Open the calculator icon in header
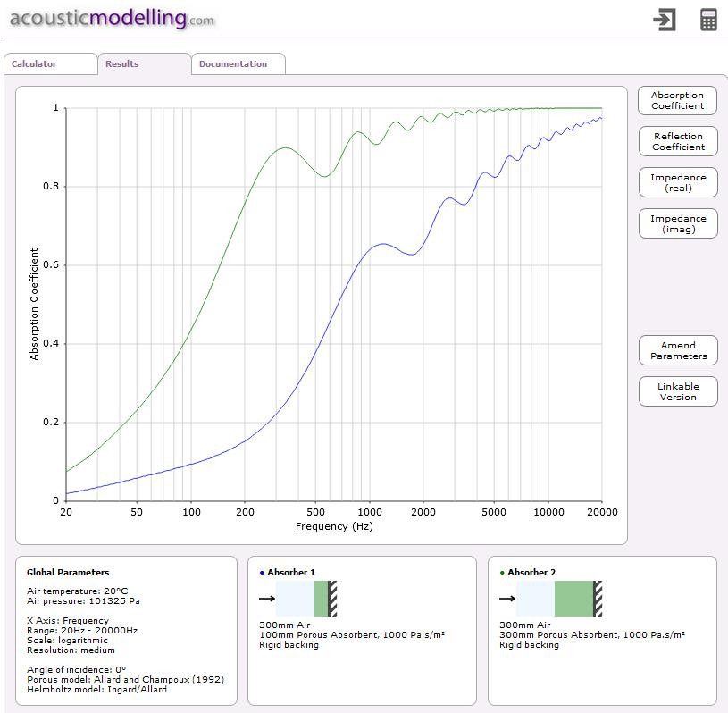 click(x=708, y=20)
